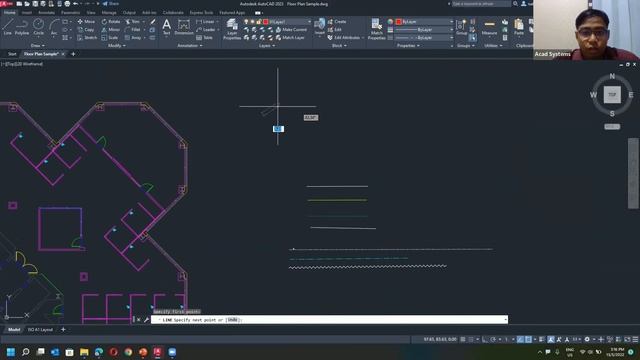Click Share button in title bar
Screen dimensions: 640x360
coord(111,4)
